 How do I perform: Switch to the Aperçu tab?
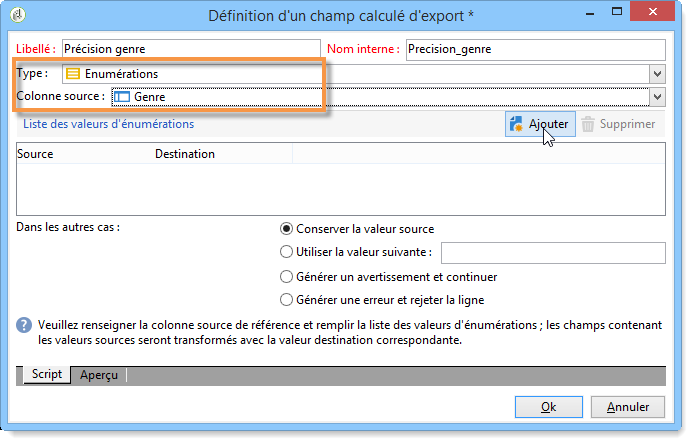pyautogui.click(x=99, y=375)
